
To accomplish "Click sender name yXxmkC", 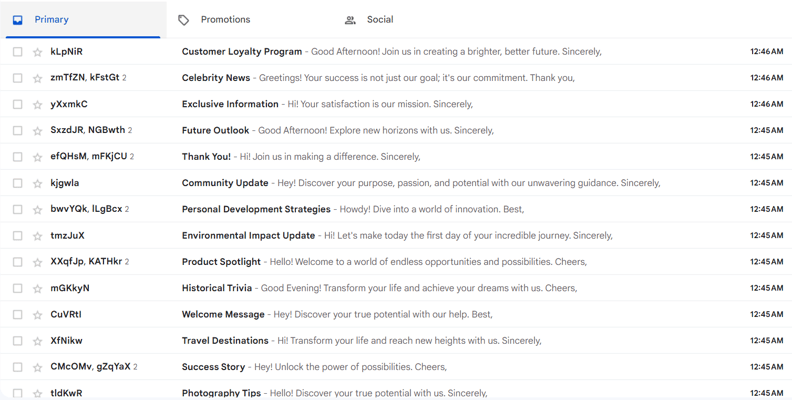I will [x=69, y=104].
